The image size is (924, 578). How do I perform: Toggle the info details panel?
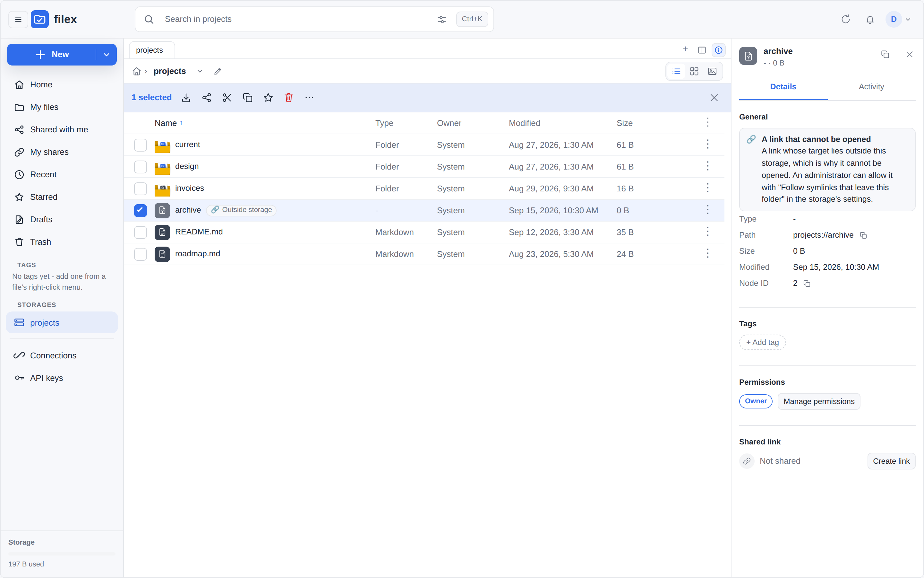click(x=719, y=50)
